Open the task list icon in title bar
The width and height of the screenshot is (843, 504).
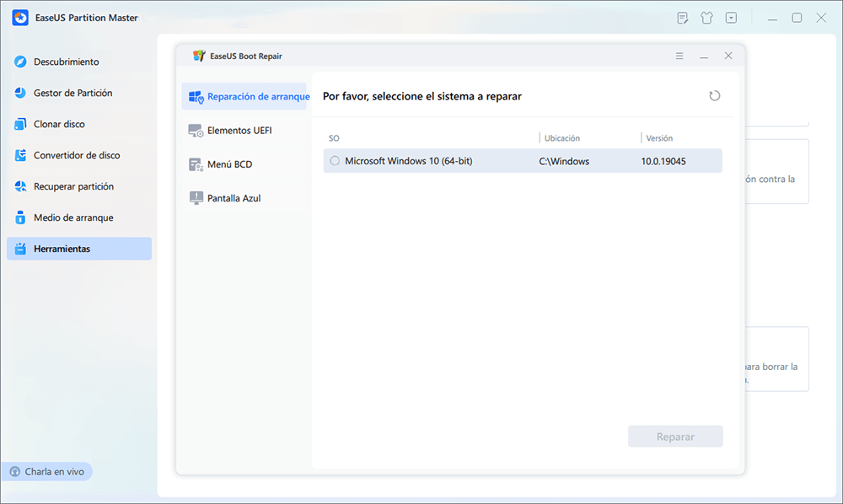(682, 18)
